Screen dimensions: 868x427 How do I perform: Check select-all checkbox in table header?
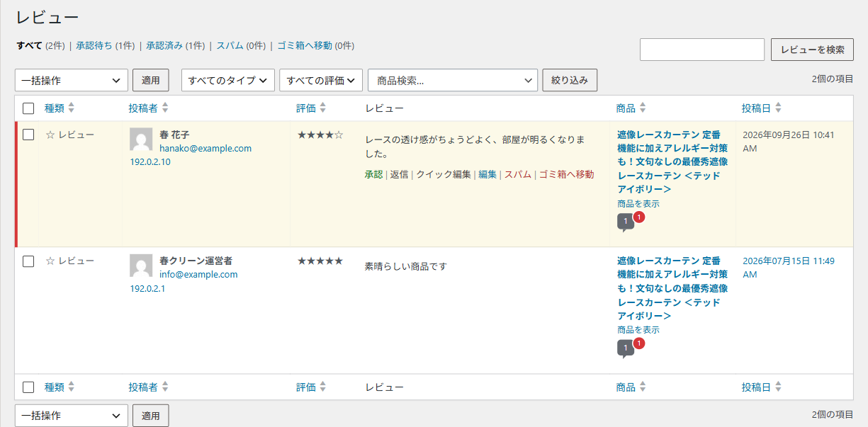[28, 108]
